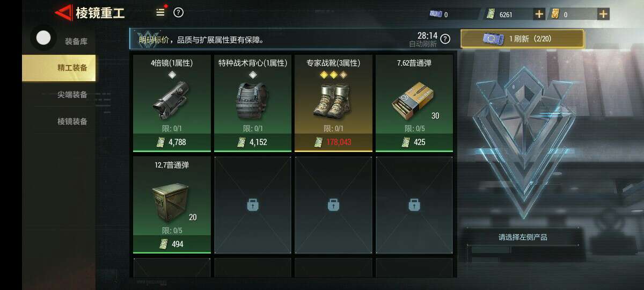Screen dimensions: 644x290
Task: Click the 178,043 price on boots
Action: coord(338,142)
